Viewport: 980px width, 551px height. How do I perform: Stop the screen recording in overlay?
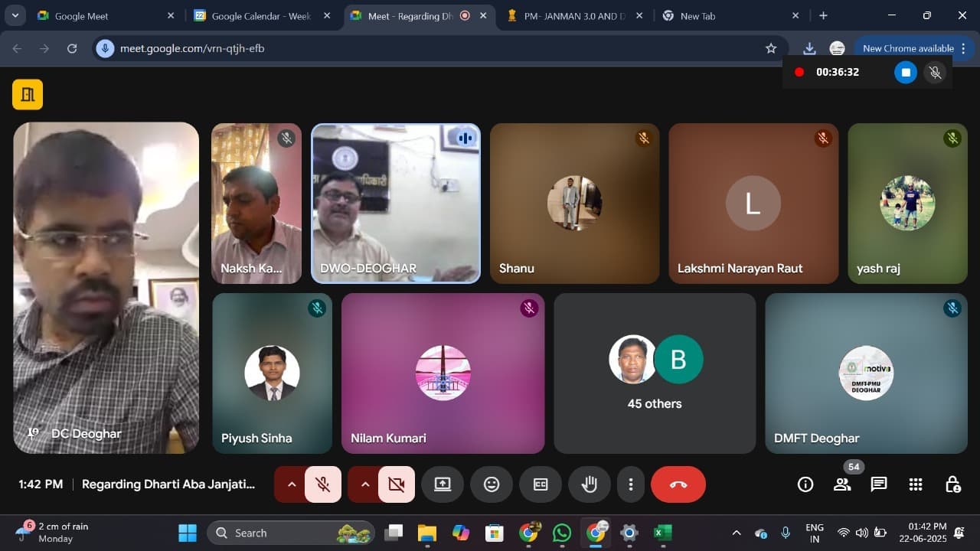pyautogui.click(x=905, y=72)
